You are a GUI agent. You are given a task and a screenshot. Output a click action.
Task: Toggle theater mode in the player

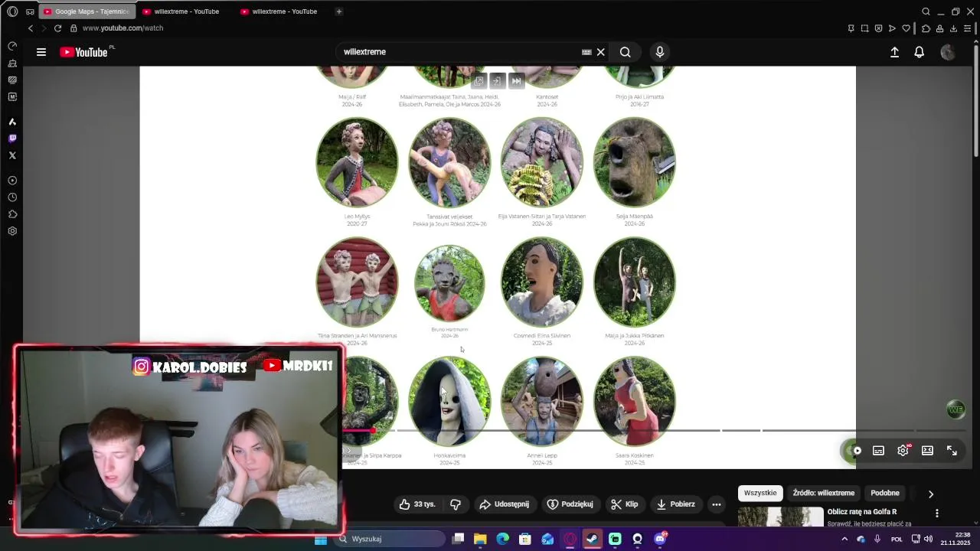click(927, 451)
